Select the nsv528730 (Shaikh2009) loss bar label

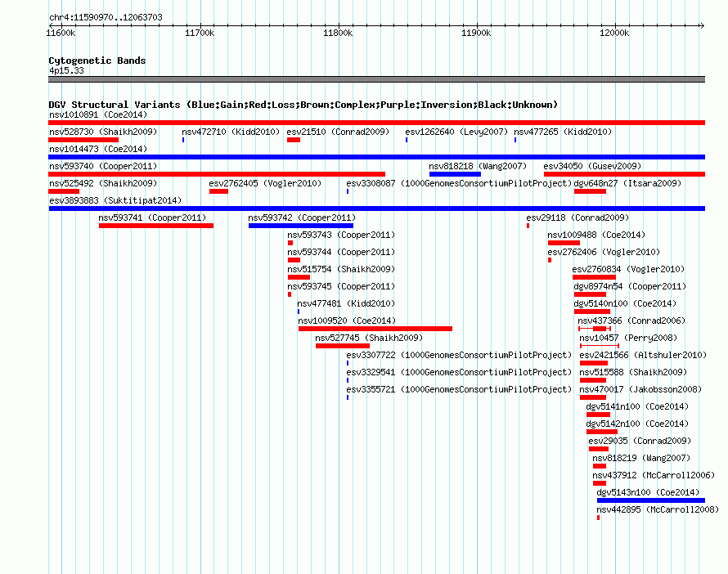pyautogui.click(x=103, y=132)
